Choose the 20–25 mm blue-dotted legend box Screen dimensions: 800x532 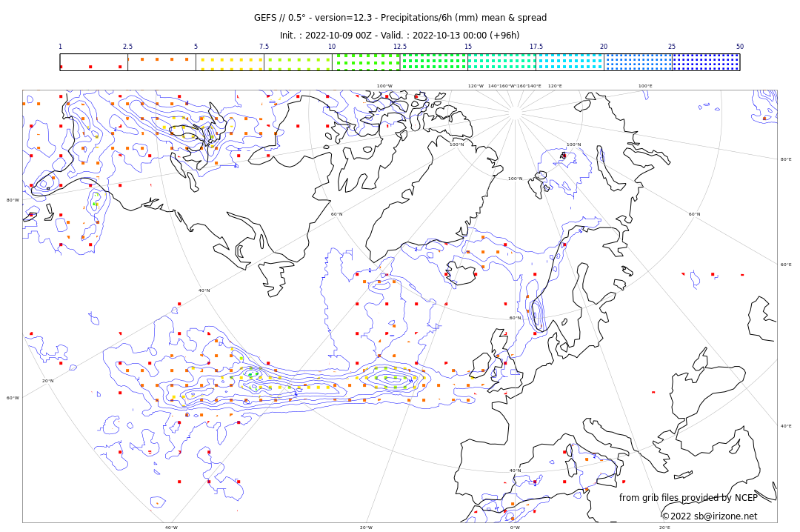[x=638, y=62]
